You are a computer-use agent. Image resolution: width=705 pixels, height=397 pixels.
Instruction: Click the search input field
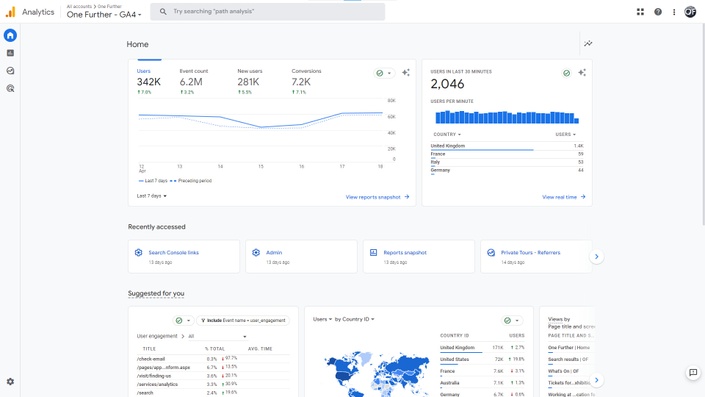point(268,11)
